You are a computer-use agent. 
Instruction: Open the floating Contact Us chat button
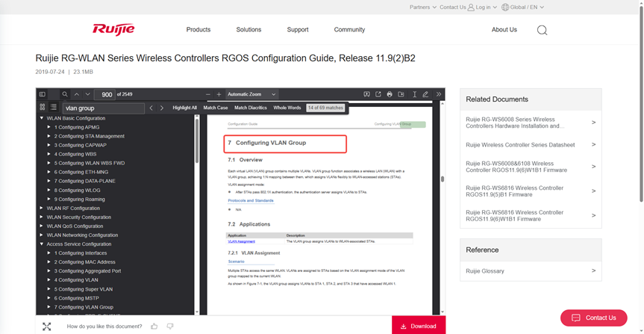click(594, 318)
